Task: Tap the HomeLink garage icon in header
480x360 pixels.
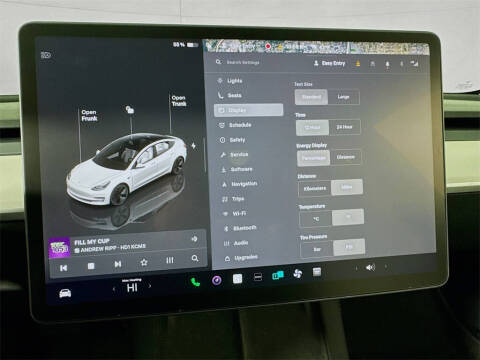Action: [372, 64]
